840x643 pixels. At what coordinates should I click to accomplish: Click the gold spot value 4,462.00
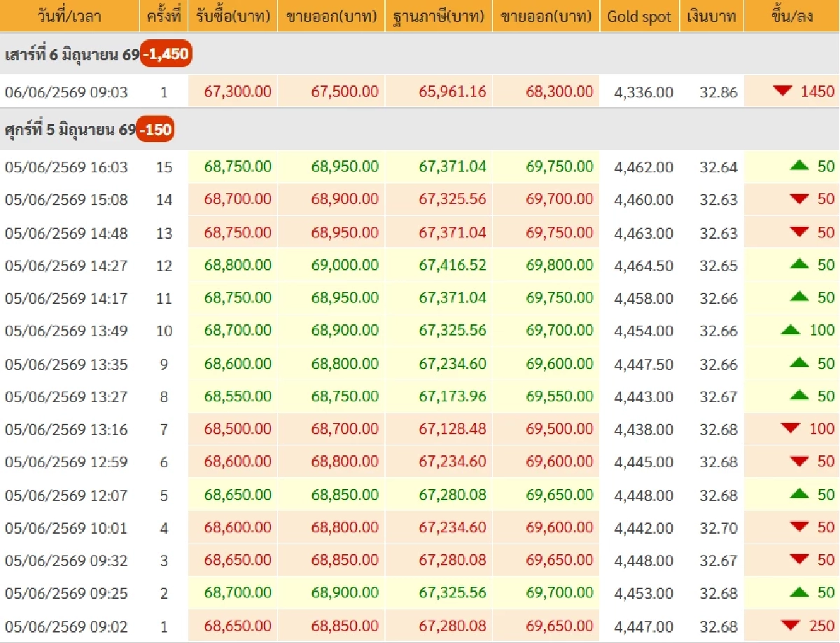pos(643,167)
